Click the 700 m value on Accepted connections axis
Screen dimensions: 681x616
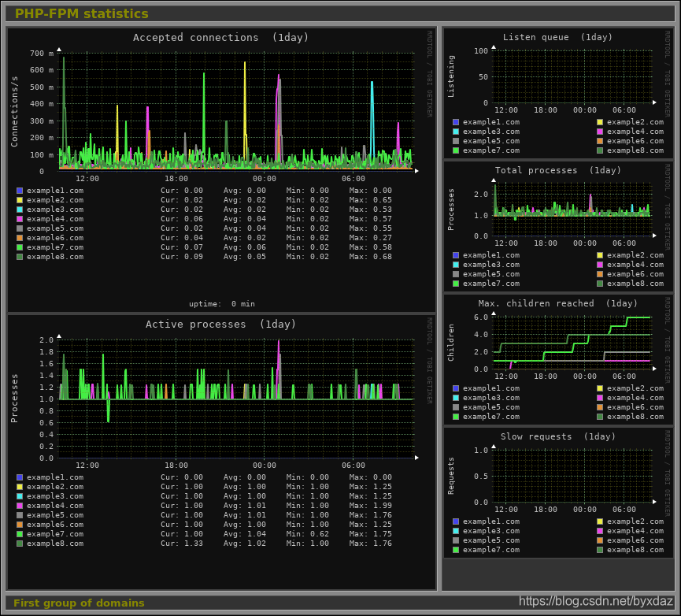point(42,54)
